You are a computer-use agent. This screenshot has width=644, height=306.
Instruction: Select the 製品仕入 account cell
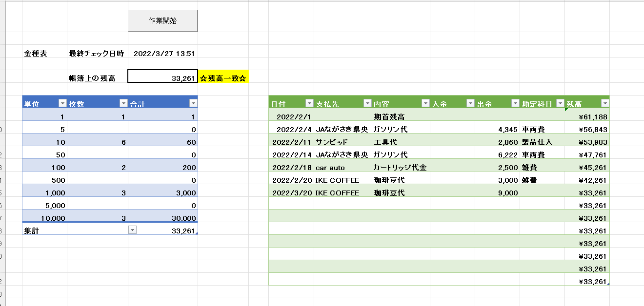pyautogui.click(x=542, y=142)
